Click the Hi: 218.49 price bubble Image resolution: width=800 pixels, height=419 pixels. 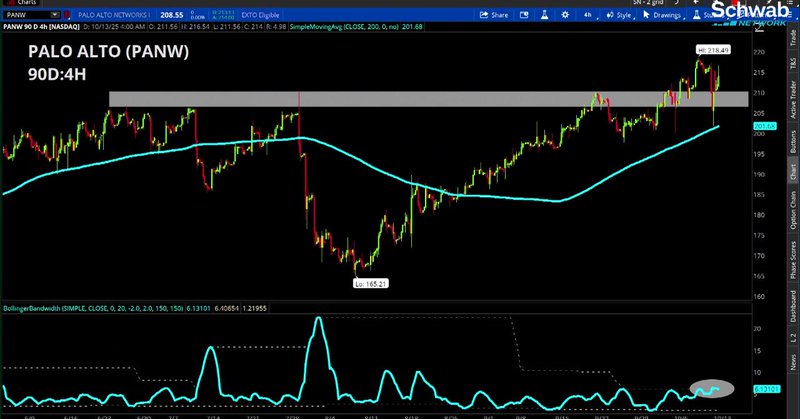[x=713, y=50]
